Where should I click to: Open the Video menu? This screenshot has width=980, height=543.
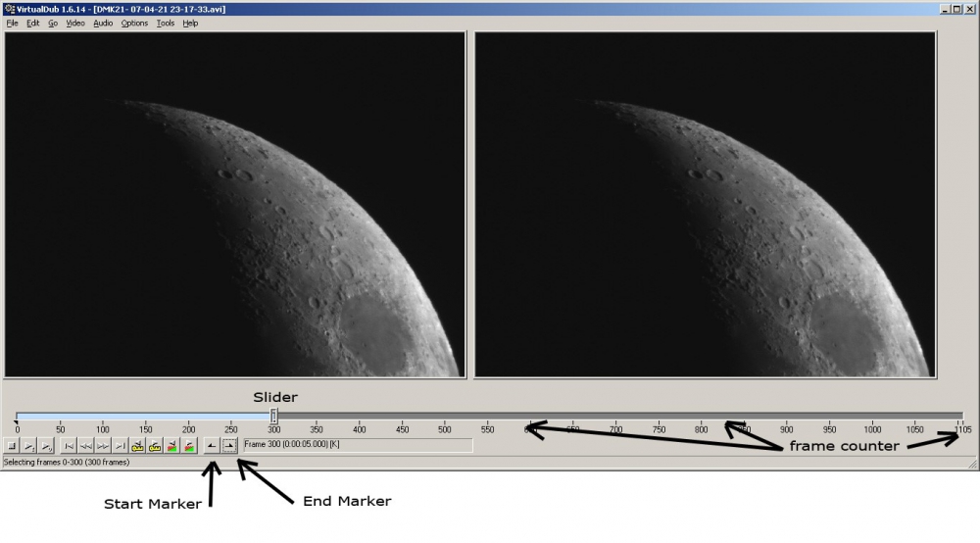click(x=75, y=23)
